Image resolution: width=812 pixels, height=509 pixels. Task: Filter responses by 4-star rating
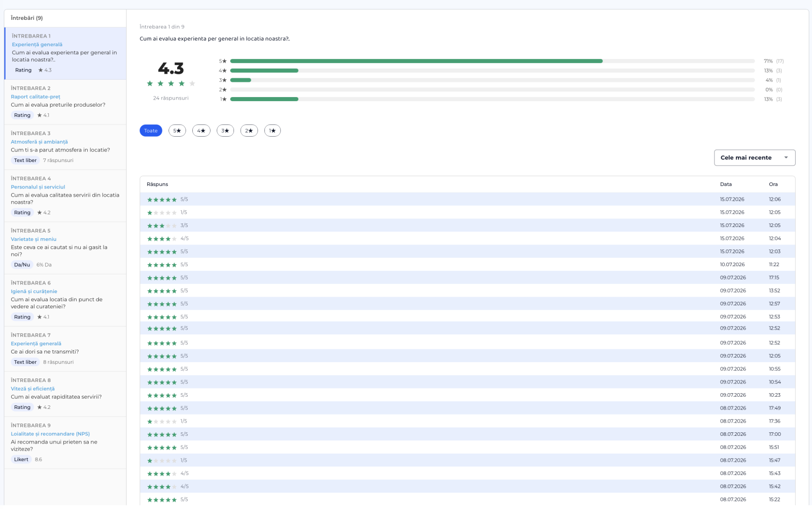click(x=201, y=131)
